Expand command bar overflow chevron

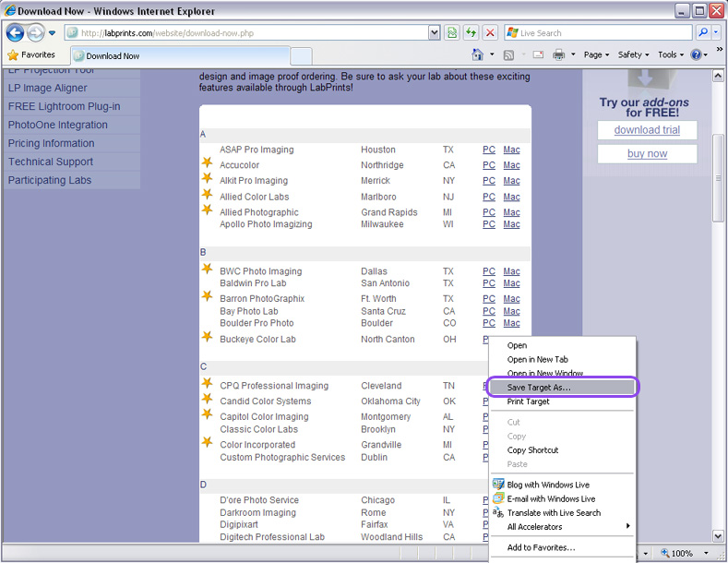tap(719, 49)
